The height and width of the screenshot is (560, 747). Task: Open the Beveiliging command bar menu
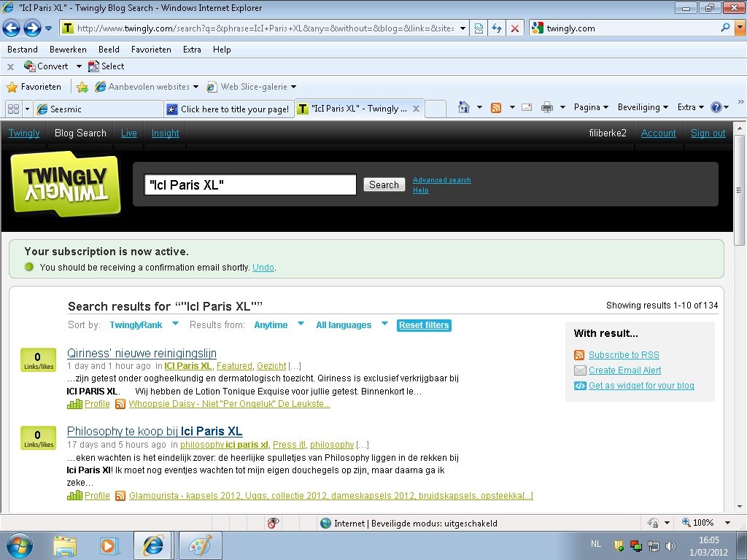(x=643, y=107)
